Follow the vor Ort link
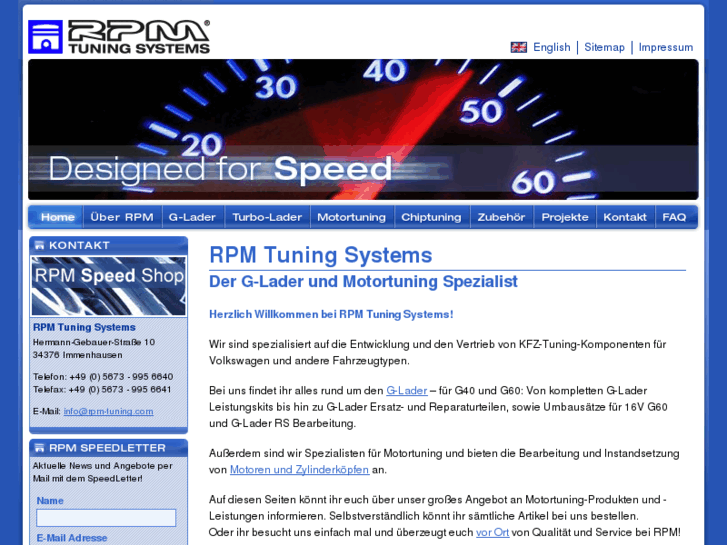This screenshot has height=545, width=727. [492, 532]
